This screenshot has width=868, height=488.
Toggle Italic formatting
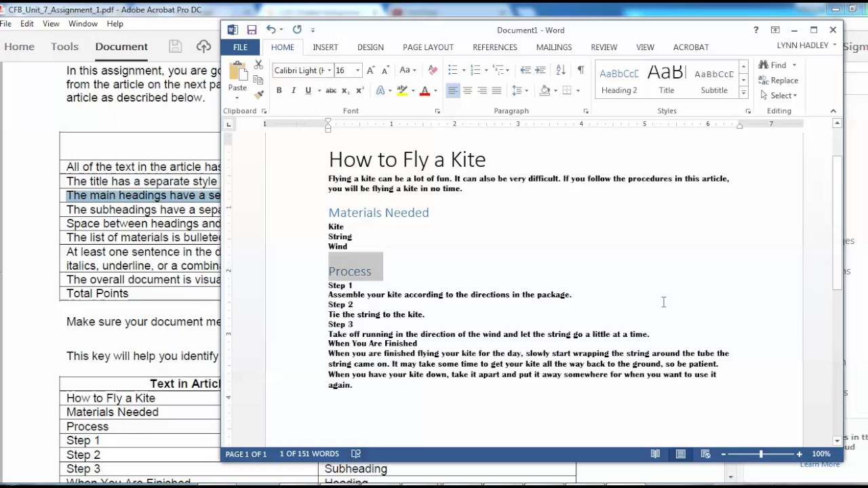[x=293, y=90]
